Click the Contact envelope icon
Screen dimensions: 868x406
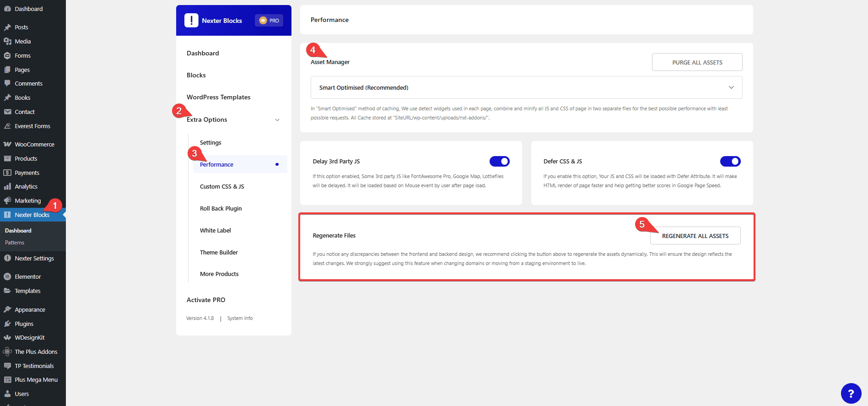click(7, 112)
